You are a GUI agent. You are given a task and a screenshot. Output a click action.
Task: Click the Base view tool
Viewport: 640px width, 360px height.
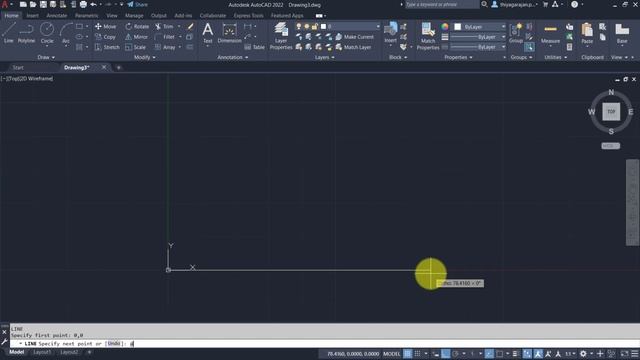tap(622, 33)
